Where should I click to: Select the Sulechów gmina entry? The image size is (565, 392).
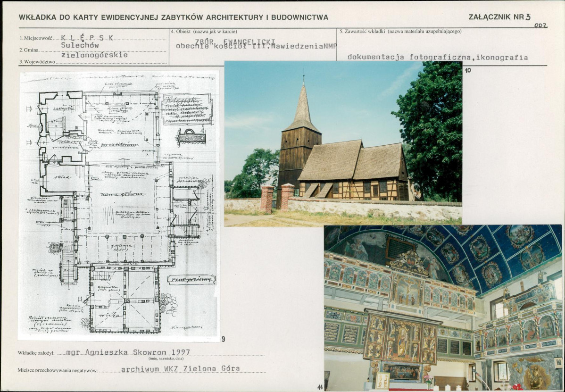tap(80, 46)
